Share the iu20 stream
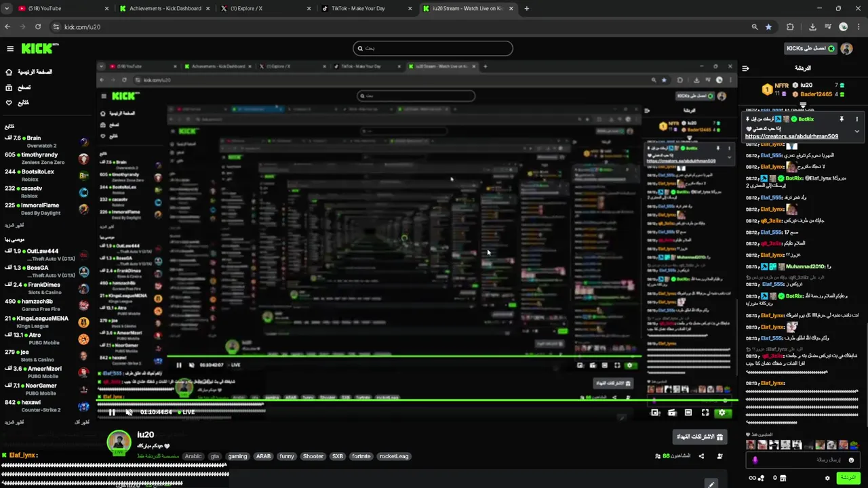868x488 pixels. pos(701,456)
